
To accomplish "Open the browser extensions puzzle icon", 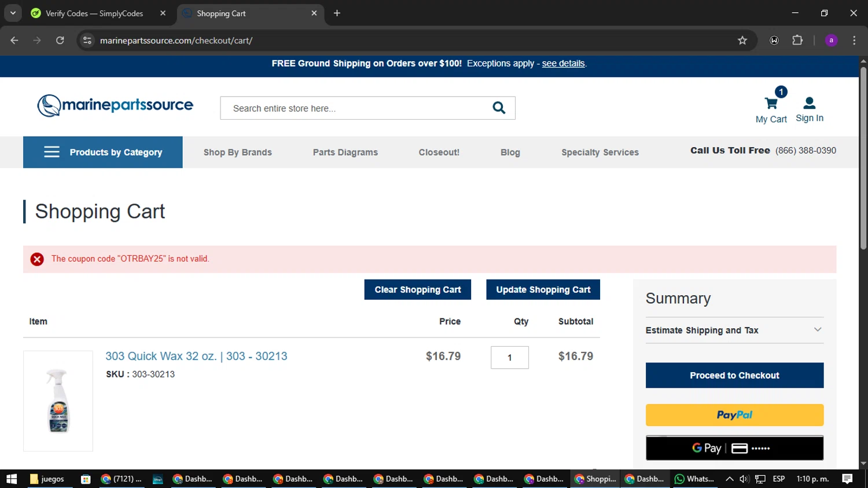I will [x=797, y=41].
